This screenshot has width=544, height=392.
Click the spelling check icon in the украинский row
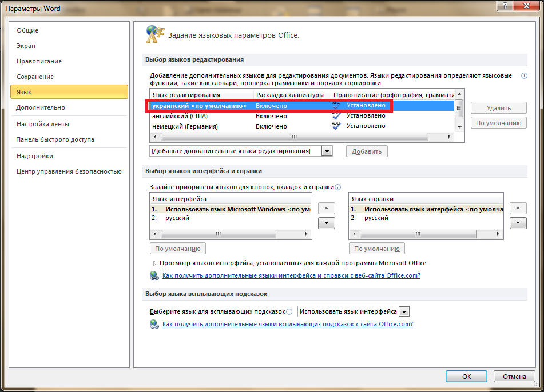[336, 105]
